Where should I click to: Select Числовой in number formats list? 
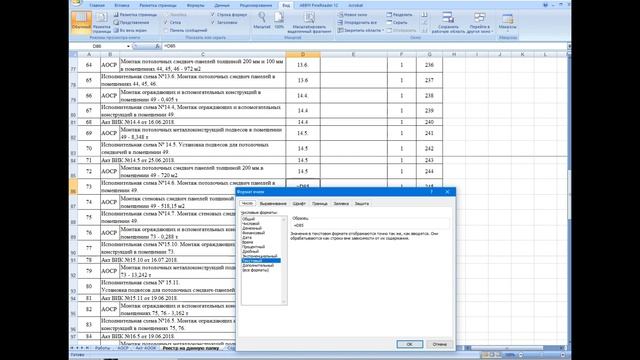point(251,223)
